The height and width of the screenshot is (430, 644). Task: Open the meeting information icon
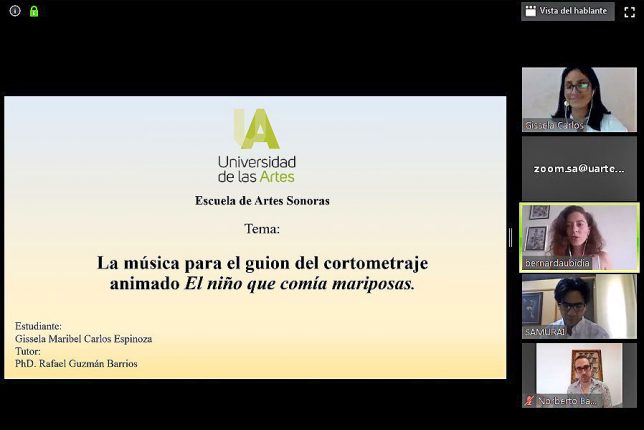click(x=14, y=11)
